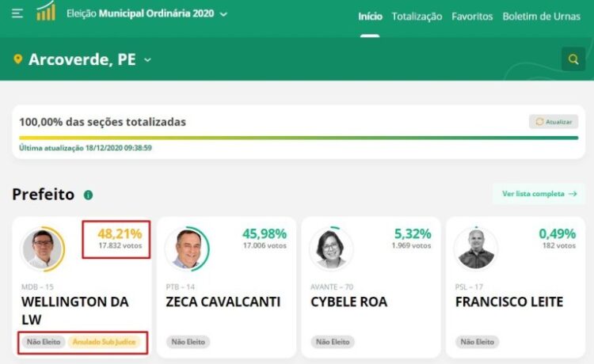This screenshot has height=364, width=594.
Task: Click the Anulado Sub Judice badge
Action: pos(105,342)
